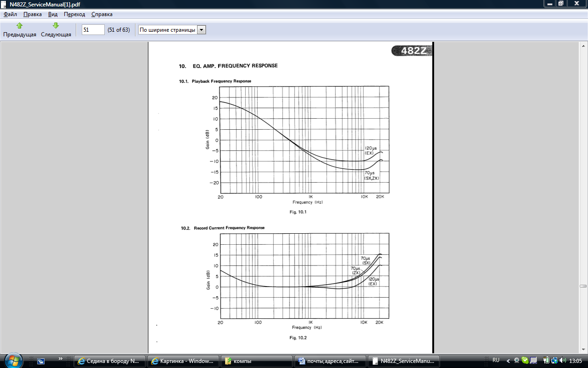This screenshot has height=368, width=588.
Task: Click the RU language indicator
Action: click(496, 360)
